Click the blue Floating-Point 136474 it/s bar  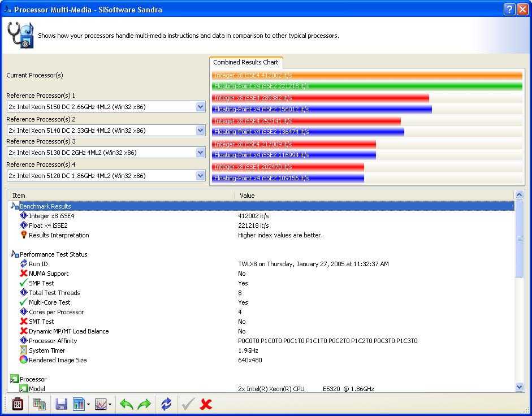[308, 132]
